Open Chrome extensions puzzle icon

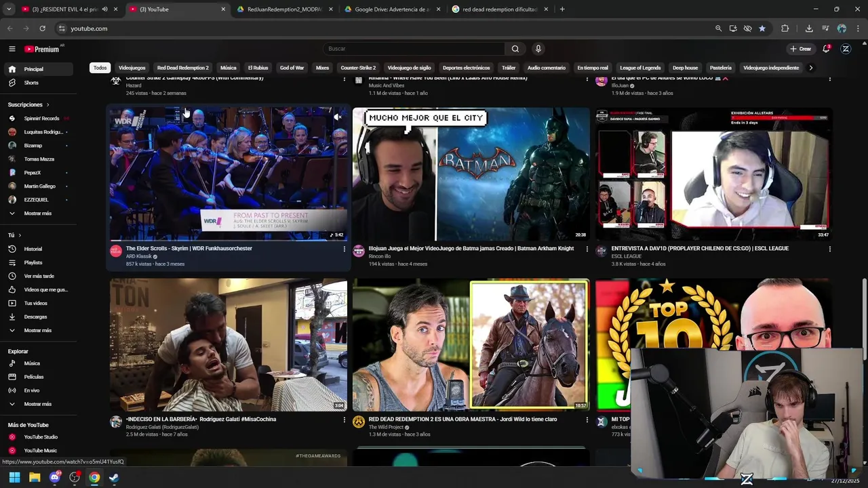pos(785,28)
